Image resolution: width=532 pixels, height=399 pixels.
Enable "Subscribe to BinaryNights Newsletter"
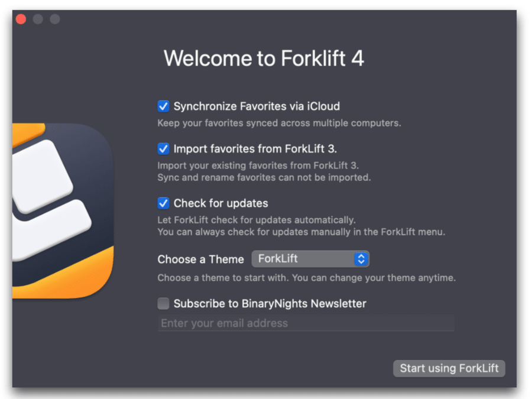pos(163,303)
